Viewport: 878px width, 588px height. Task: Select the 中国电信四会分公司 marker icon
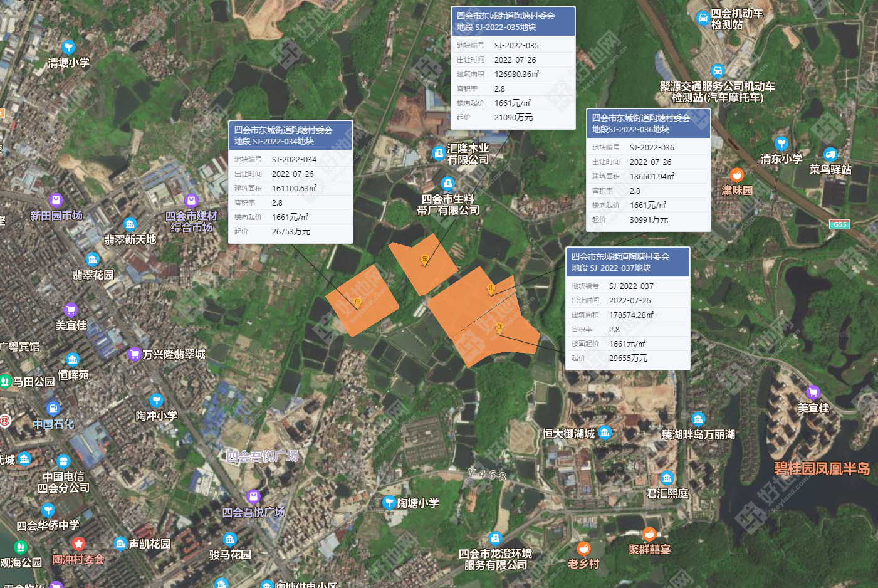(63, 463)
